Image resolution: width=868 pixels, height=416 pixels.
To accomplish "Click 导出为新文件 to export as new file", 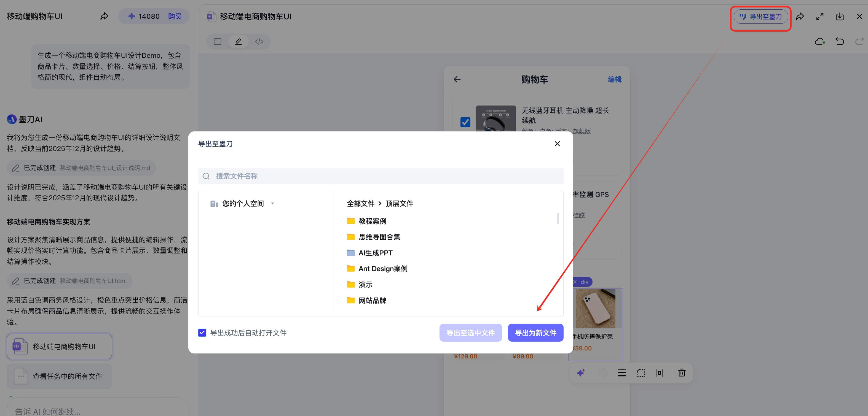I will point(535,333).
